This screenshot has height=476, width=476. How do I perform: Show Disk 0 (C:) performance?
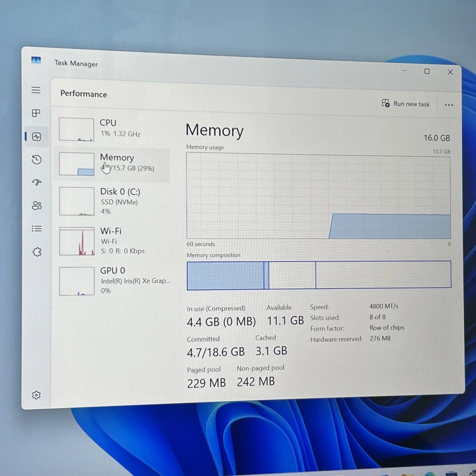(x=113, y=201)
